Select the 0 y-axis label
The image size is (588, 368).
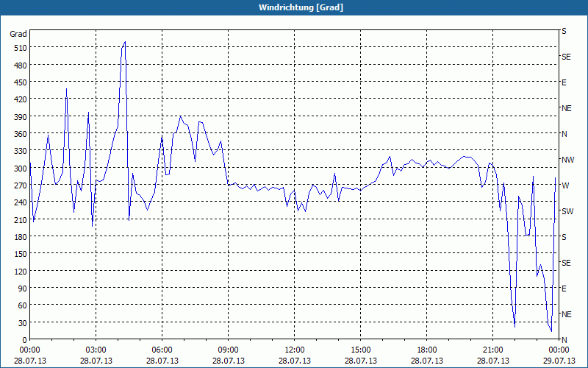25,340
